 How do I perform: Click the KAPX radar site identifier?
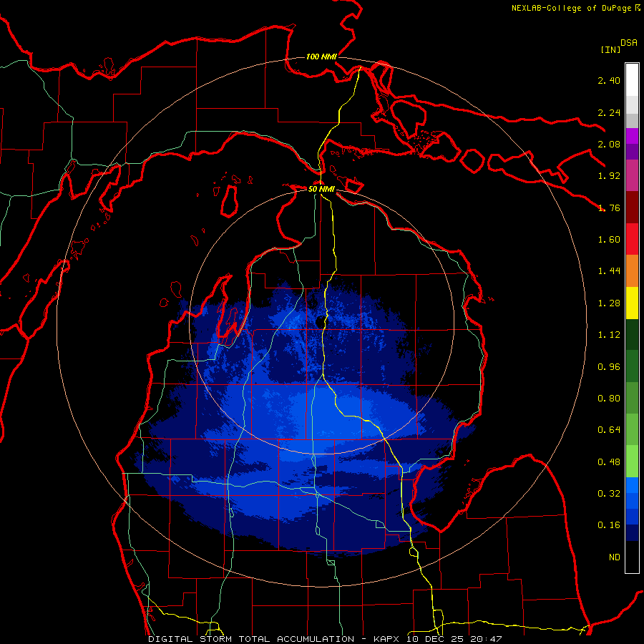[388, 639]
